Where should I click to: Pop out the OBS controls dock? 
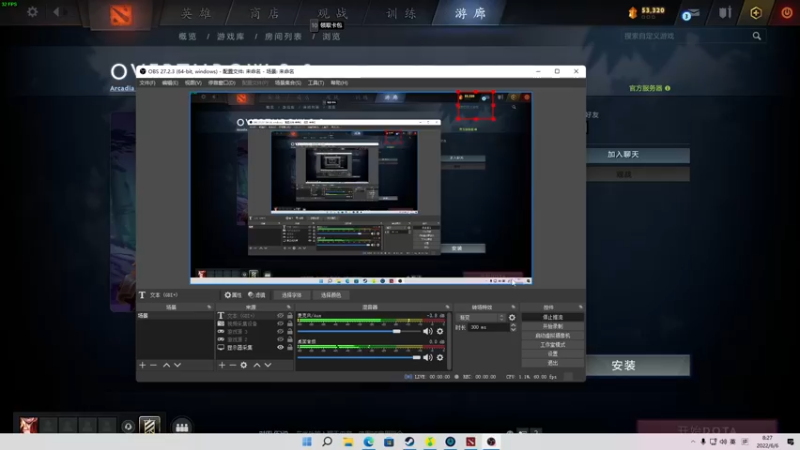coord(581,307)
